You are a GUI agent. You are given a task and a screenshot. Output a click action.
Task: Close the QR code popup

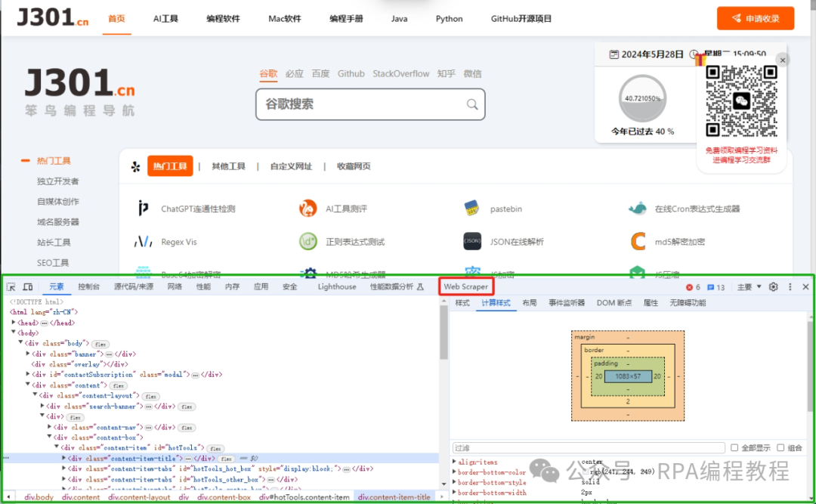[782, 60]
